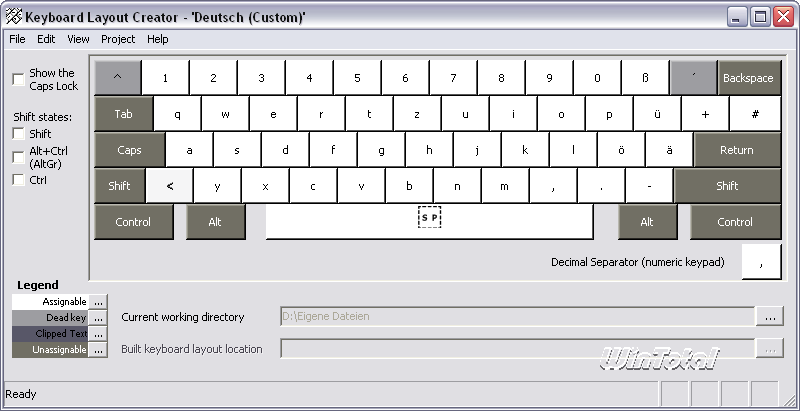Click the ß key
The image size is (800, 411).
click(645, 78)
